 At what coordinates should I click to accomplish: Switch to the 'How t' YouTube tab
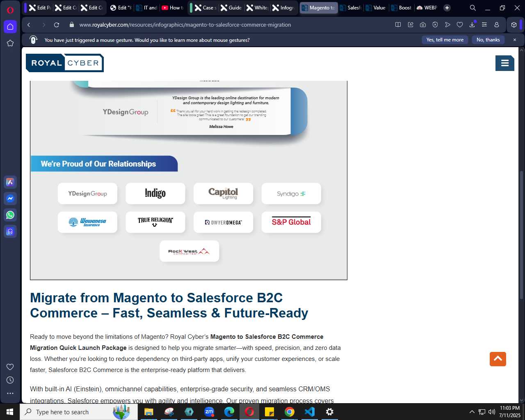[173, 8]
